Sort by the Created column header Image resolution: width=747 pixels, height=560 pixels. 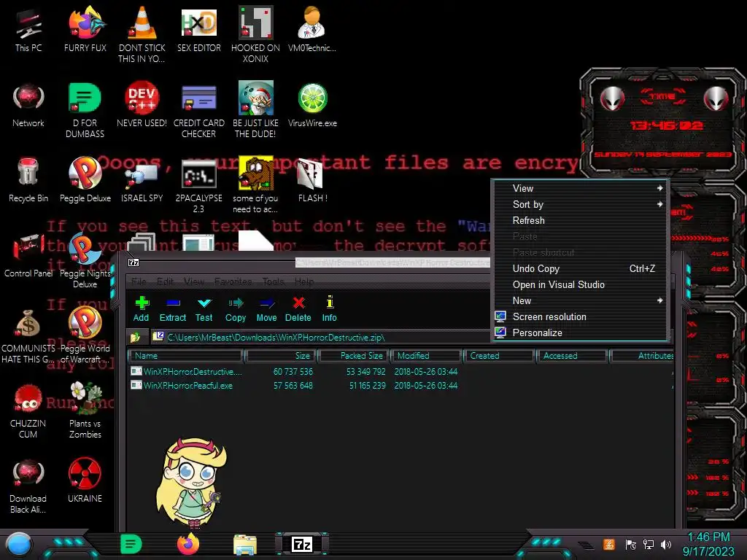(499, 356)
